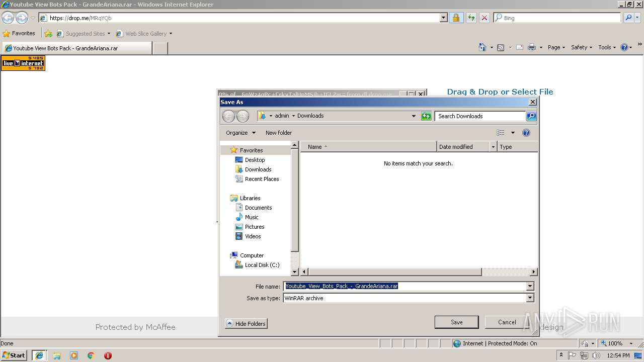Click the security lock icon in the address bar
Viewport: 644px width, 362px height.
(456, 18)
